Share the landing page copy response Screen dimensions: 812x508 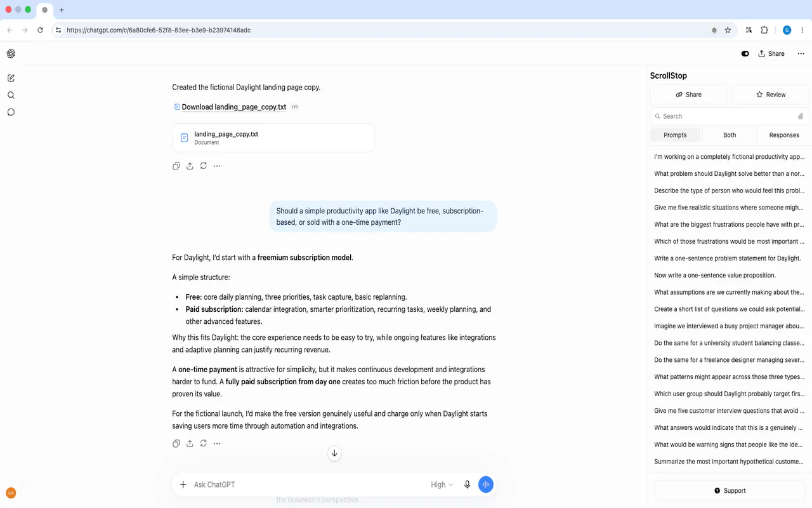coord(190,166)
